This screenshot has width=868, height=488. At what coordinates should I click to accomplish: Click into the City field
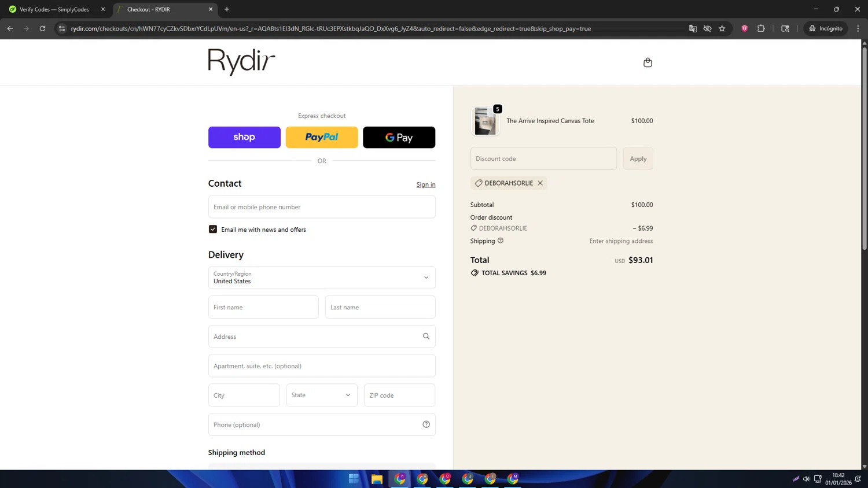(x=244, y=395)
